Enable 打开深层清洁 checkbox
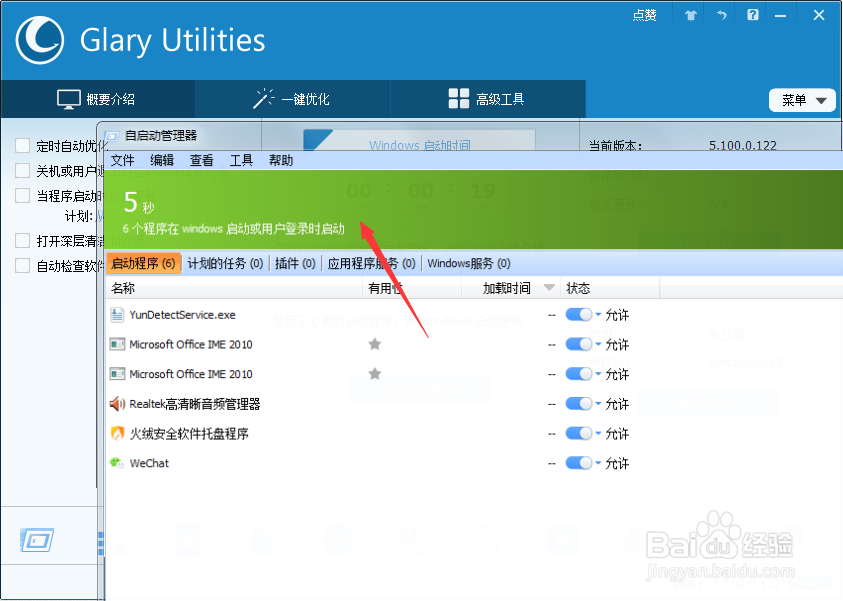The image size is (843, 601). (23, 240)
